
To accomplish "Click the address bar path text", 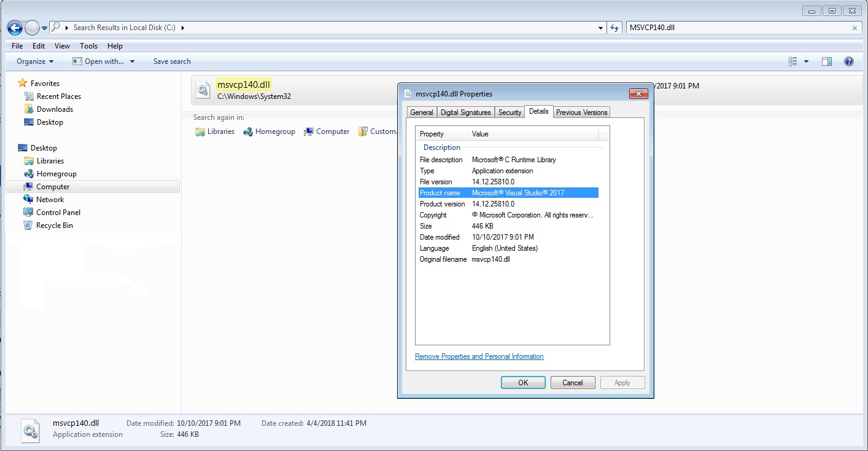I will 126,28.
